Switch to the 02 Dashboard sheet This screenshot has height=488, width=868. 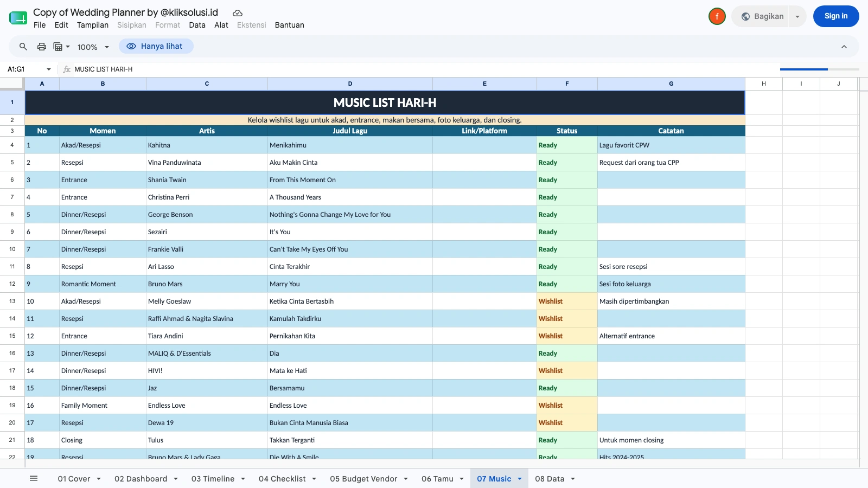coord(141,479)
